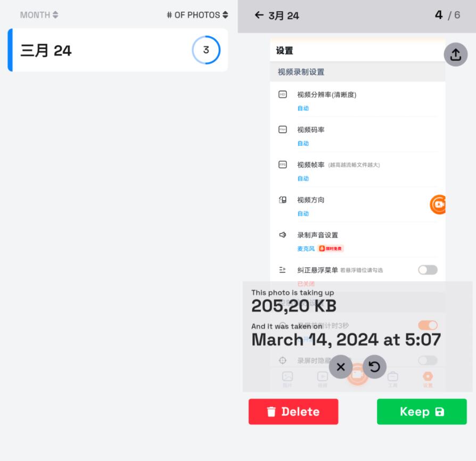
Task: Delete the current photo
Action: 293,411
